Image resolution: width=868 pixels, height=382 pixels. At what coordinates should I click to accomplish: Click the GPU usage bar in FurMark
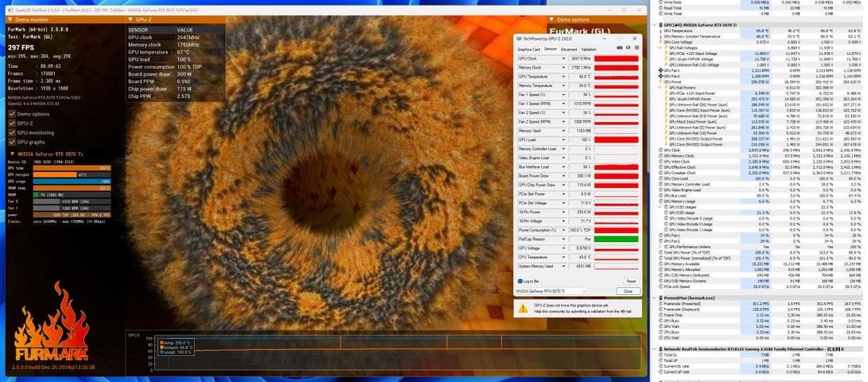73,181
